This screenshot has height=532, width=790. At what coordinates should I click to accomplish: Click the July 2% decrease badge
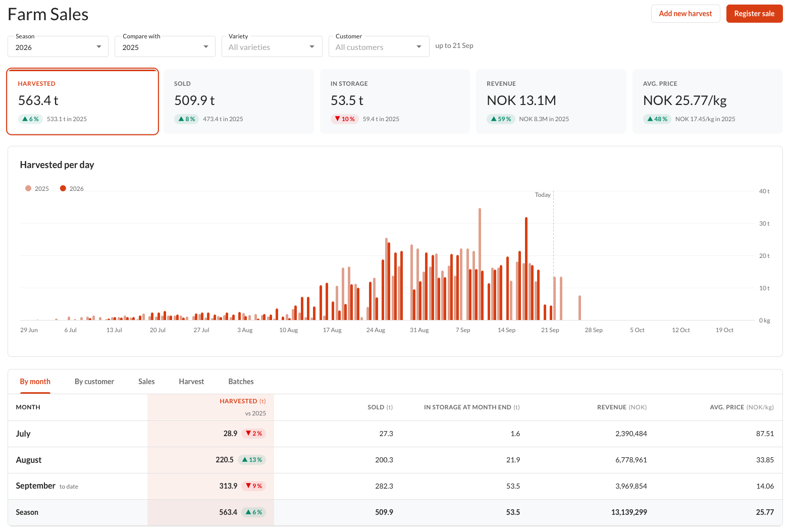(x=254, y=434)
